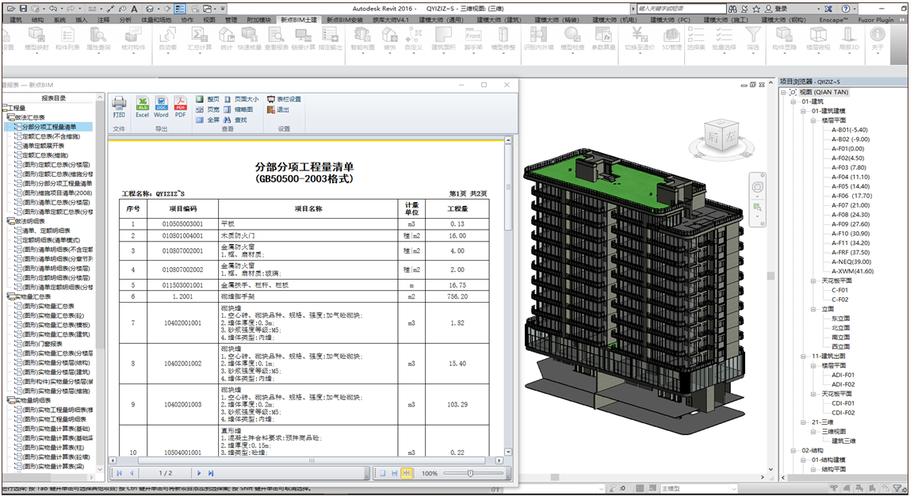Open view A-FRF (37.50) in project browser
This screenshot has width=914, height=500.
(850, 252)
